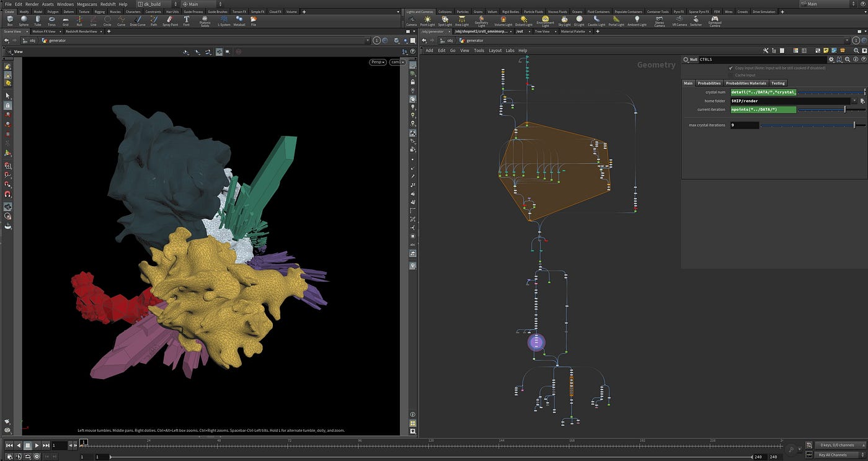
Task: Add an Area Light from the shelf
Action: [x=462, y=21]
